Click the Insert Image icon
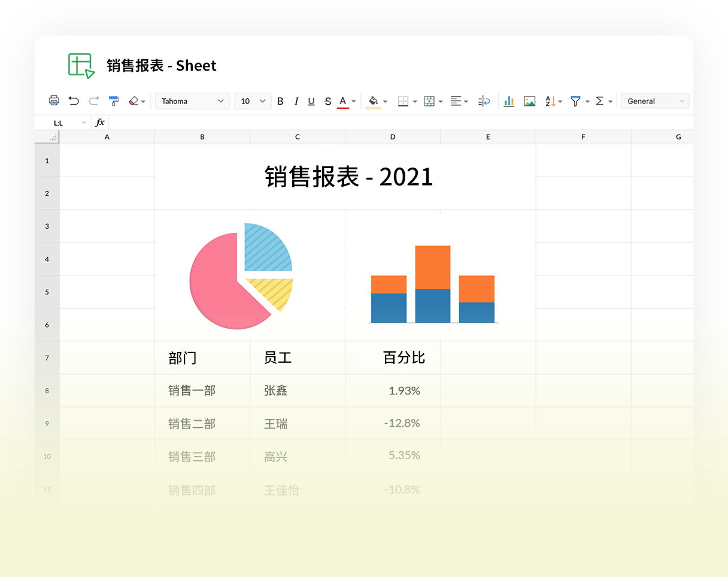Image resolution: width=728 pixels, height=577 pixels. point(529,101)
